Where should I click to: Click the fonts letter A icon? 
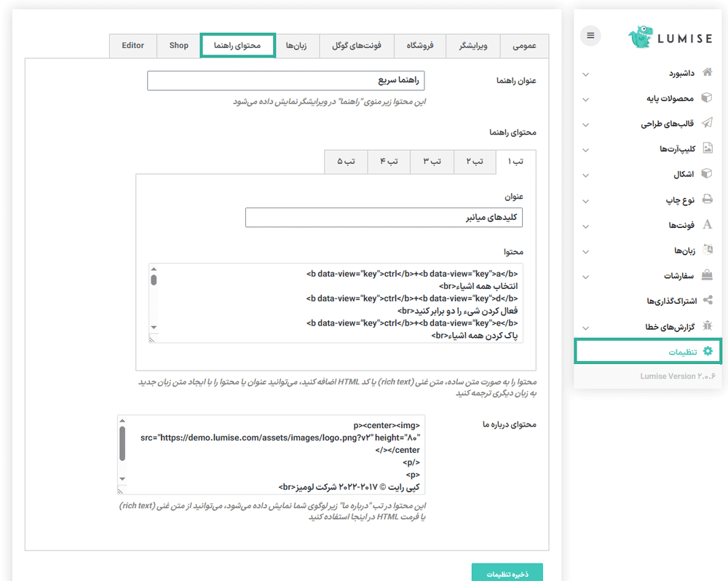tap(707, 225)
